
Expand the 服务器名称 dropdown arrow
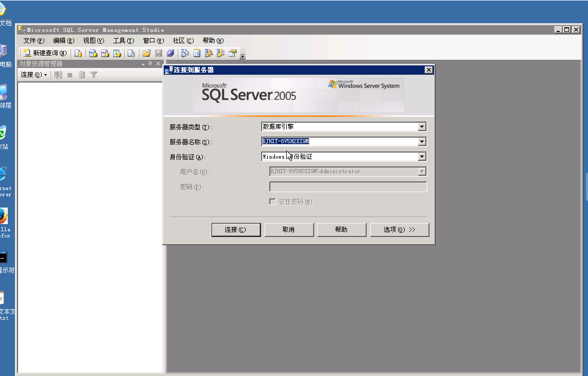(x=422, y=142)
